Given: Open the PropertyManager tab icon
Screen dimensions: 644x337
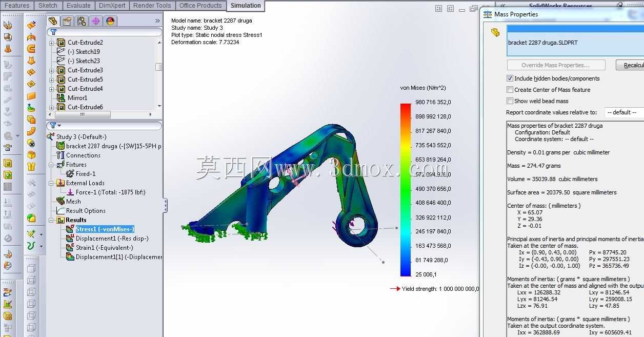Looking at the screenshot, I should [x=67, y=21].
